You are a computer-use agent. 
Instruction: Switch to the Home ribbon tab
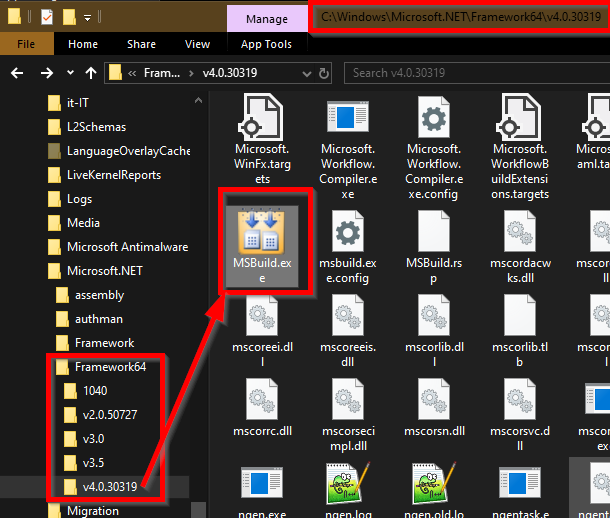[x=83, y=44]
